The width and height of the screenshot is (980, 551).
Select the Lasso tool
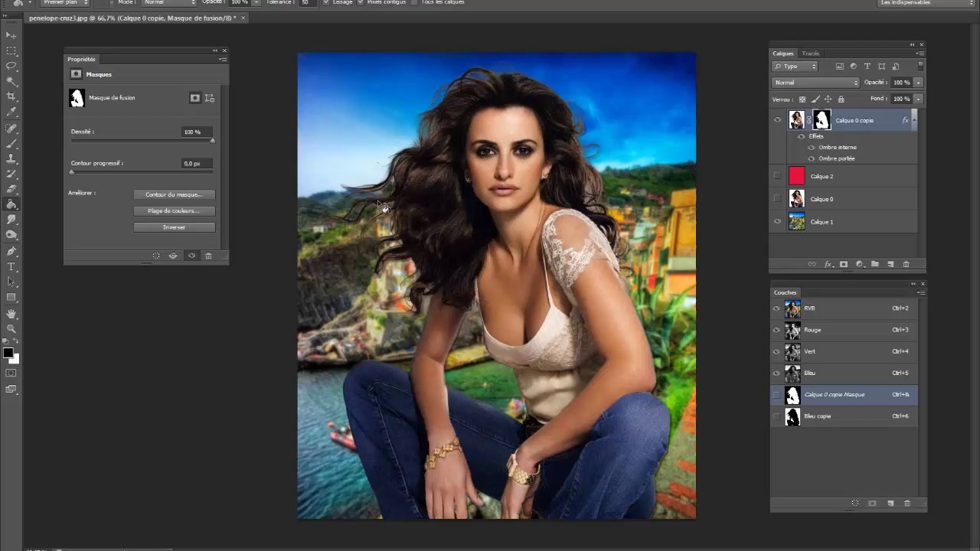[11, 66]
